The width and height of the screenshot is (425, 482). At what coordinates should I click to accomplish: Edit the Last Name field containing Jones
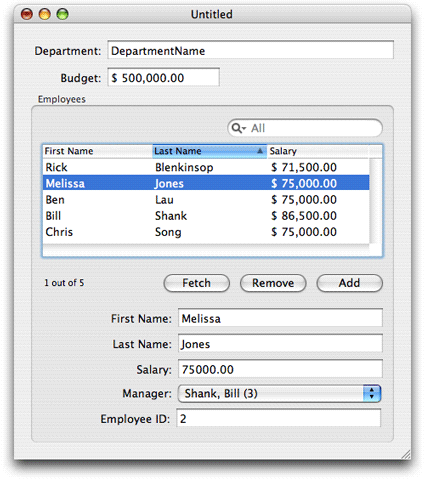click(280, 344)
